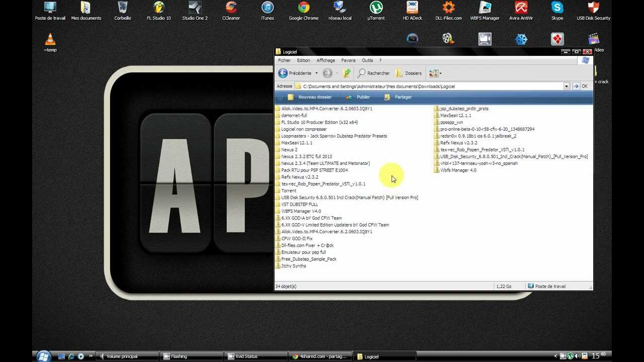The width and height of the screenshot is (644, 362).
Task: Switch to Xvid Status taskbar window
Action: (255, 356)
